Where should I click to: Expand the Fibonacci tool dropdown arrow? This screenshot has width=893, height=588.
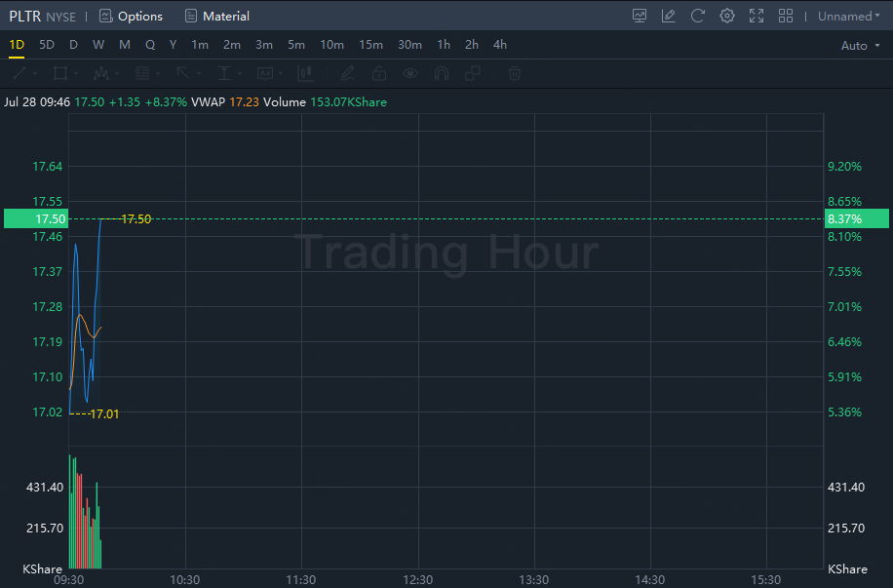point(158,73)
